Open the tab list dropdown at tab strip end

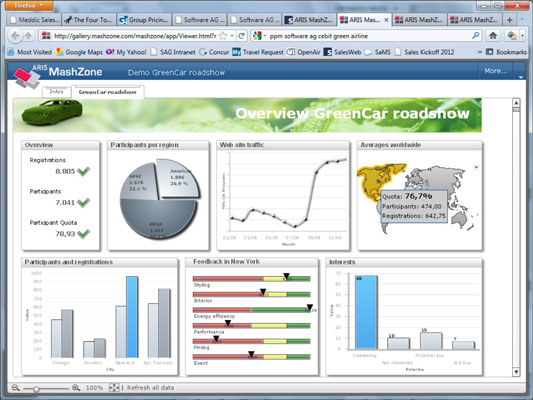[x=522, y=20]
